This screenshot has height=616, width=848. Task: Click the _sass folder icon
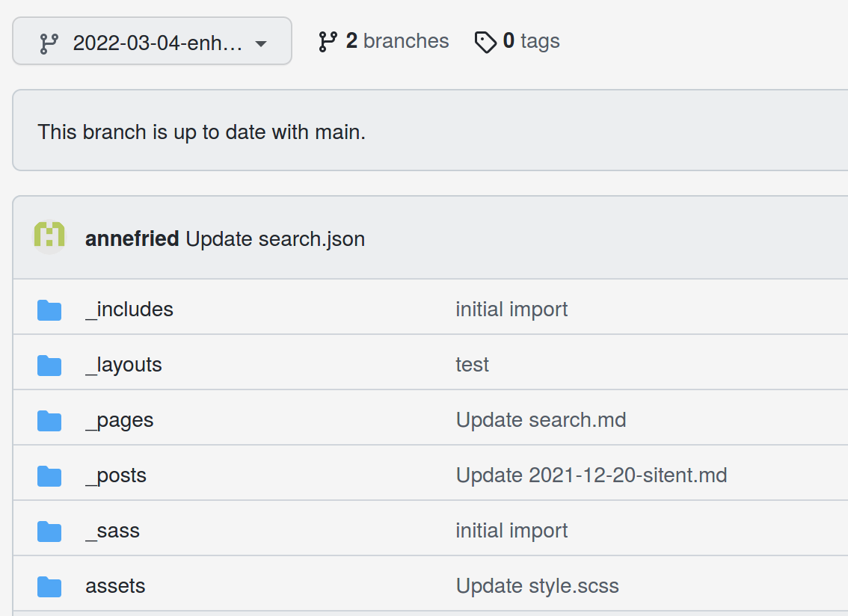pyautogui.click(x=49, y=531)
